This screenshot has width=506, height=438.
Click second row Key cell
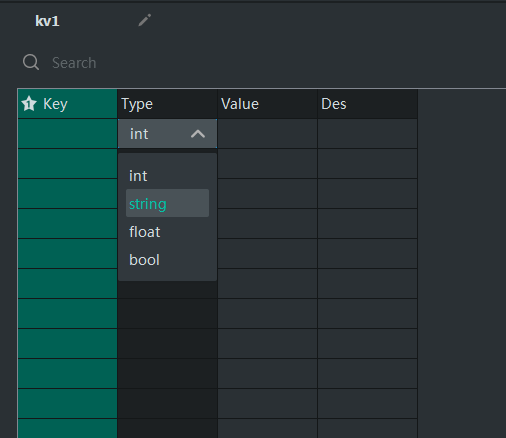pos(67,164)
